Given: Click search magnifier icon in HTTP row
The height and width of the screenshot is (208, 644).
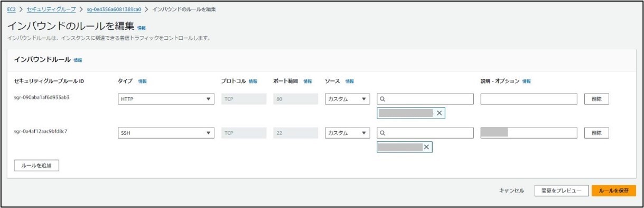Looking at the screenshot, I should [x=383, y=99].
